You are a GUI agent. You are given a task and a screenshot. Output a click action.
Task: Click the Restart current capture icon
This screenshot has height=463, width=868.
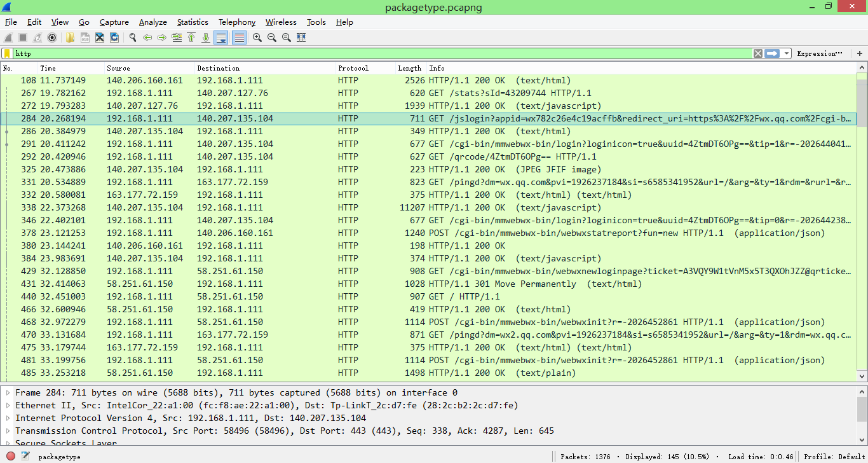point(37,38)
